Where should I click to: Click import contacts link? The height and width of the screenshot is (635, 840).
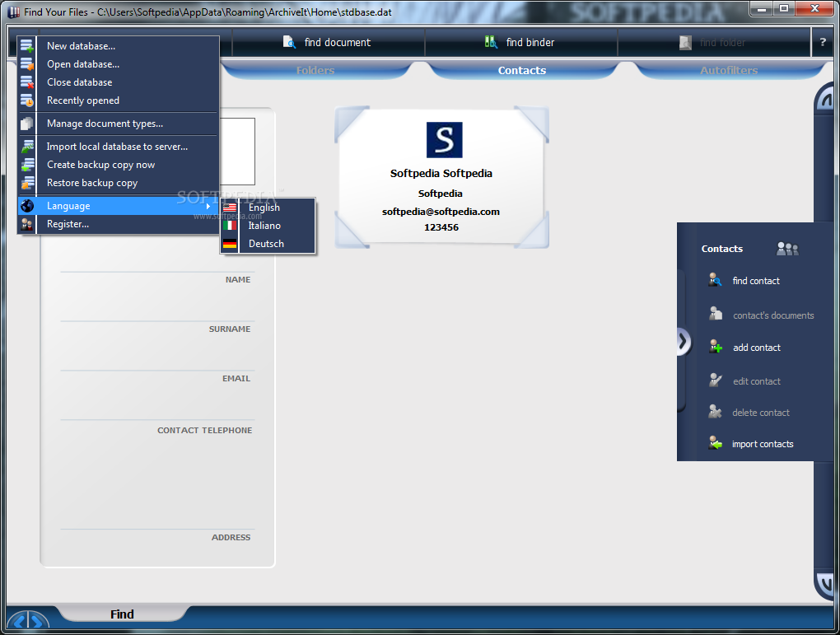click(763, 444)
